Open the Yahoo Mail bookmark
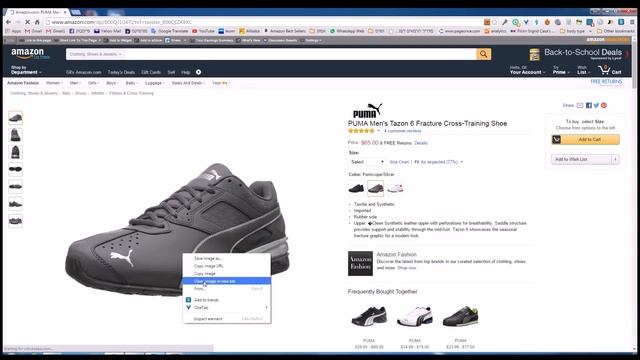640x360 pixels. click(108, 31)
